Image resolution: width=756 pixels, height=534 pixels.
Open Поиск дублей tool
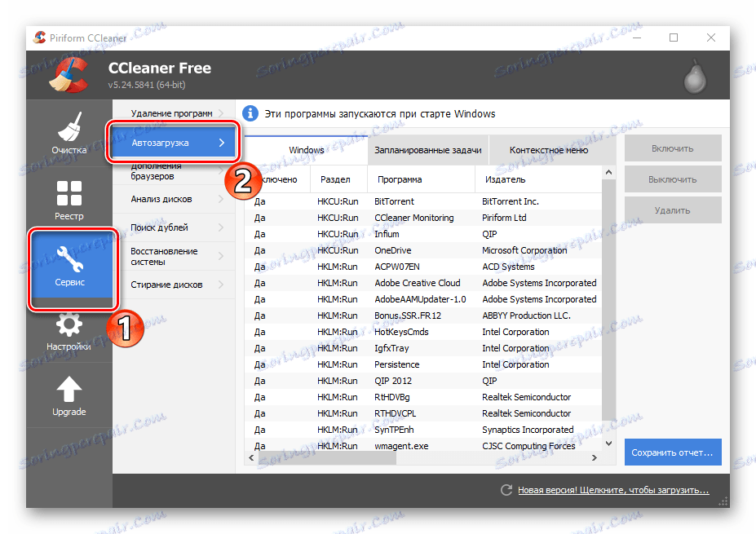(174, 227)
